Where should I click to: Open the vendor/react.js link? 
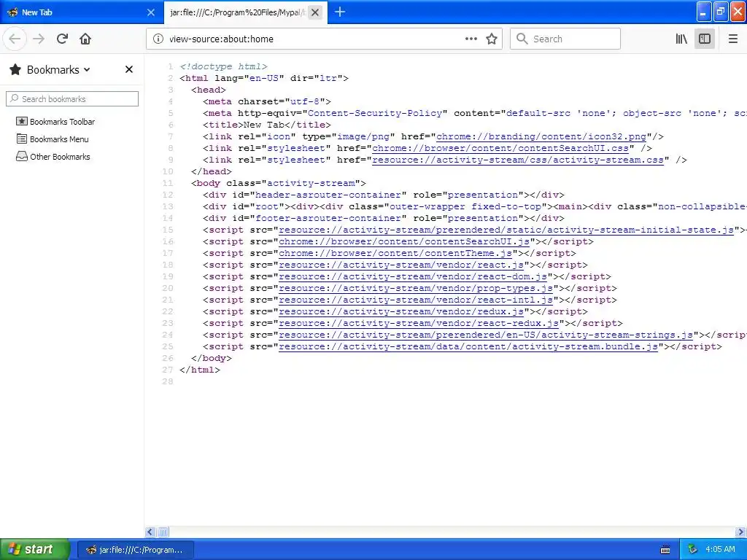click(x=401, y=265)
